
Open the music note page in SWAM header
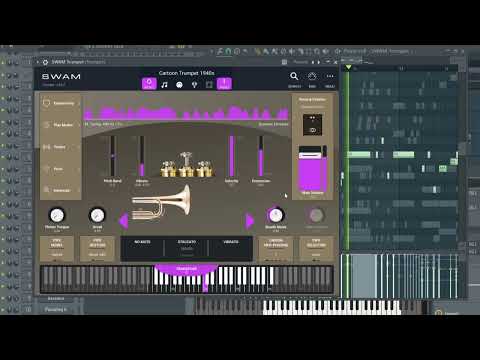tap(164, 85)
